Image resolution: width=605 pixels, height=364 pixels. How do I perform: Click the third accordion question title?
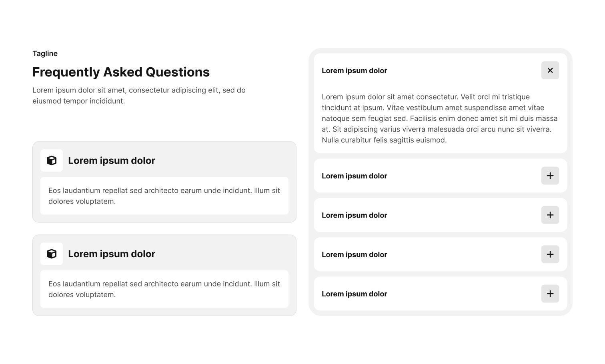point(354,215)
